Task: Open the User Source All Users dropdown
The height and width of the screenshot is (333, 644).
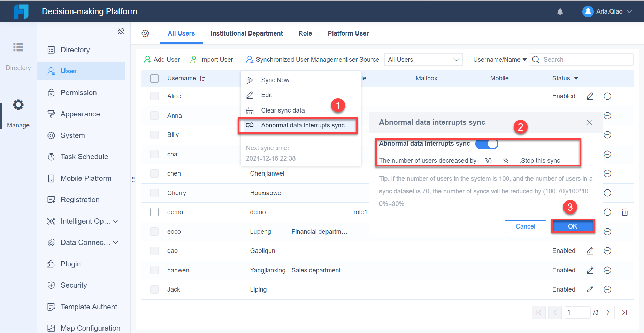Action: click(x=423, y=60)
